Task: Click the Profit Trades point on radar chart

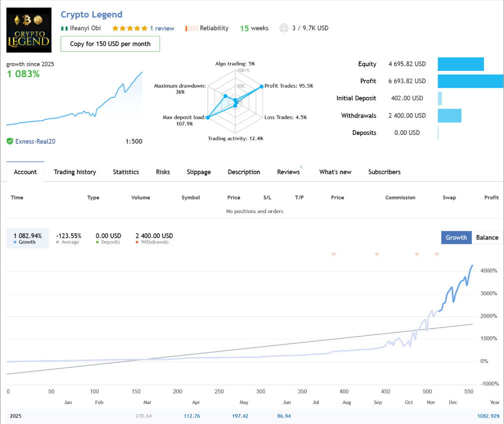Action: click(261, 86)
